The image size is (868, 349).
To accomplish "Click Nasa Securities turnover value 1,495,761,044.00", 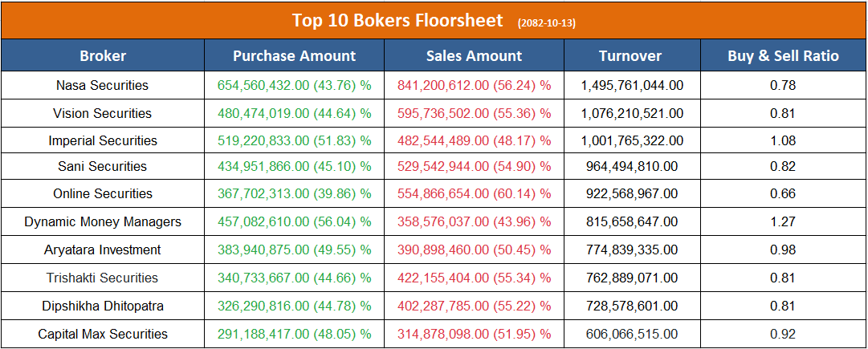I will [632, 85].
